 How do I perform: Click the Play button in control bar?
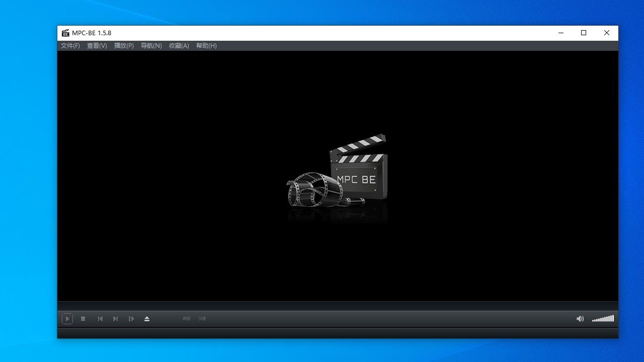point(67,319)
